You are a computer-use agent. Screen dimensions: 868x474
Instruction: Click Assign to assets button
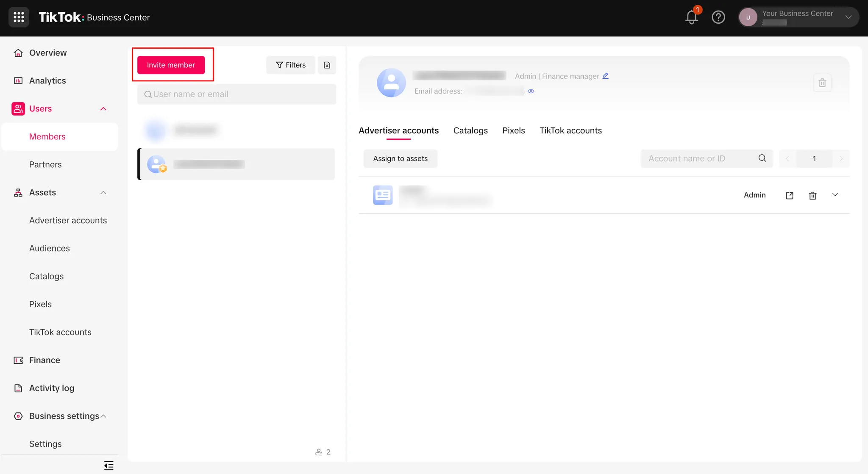coord(400,158)
